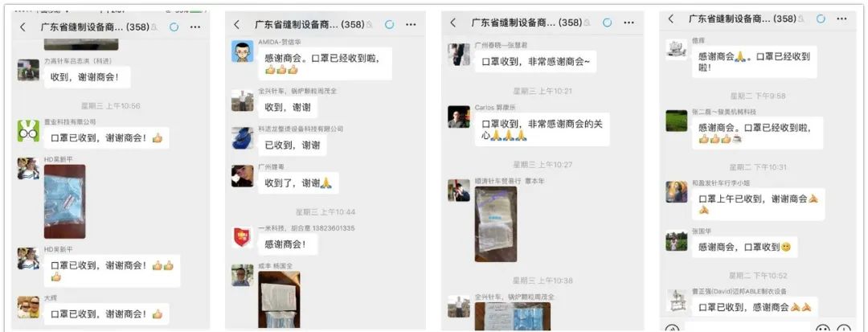This screenshot has width=868, height=332.
Task: Tap the 一米科技 red shield avatar
Action: [242, 237]
